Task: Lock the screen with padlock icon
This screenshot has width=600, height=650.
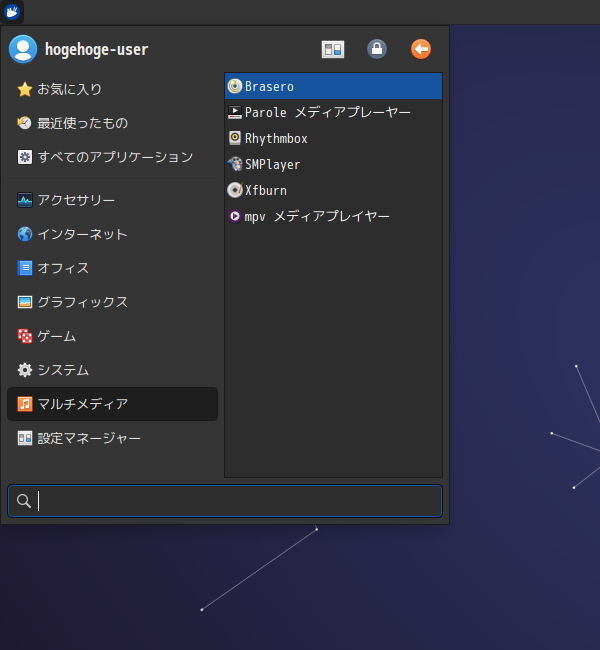Action: point(377,49)
